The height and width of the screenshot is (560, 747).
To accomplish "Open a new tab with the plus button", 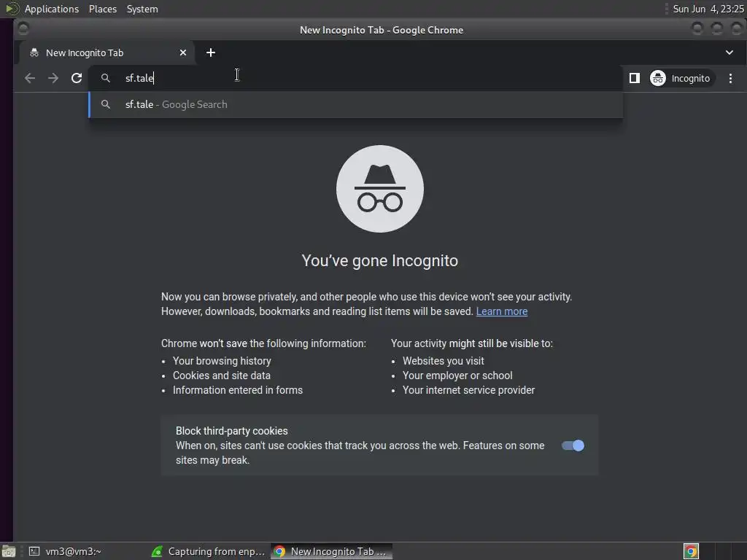I will pos(211,52).
